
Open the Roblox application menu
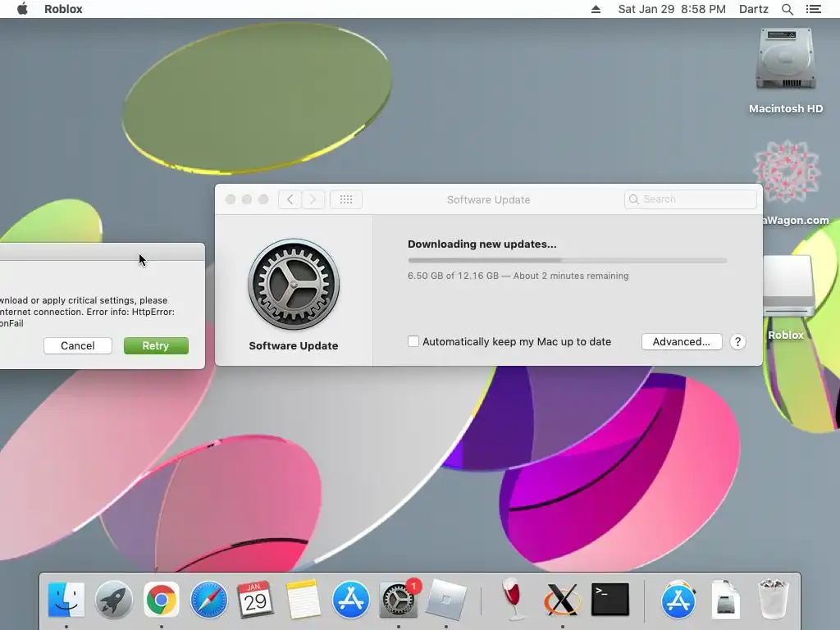tap(63, 9)
